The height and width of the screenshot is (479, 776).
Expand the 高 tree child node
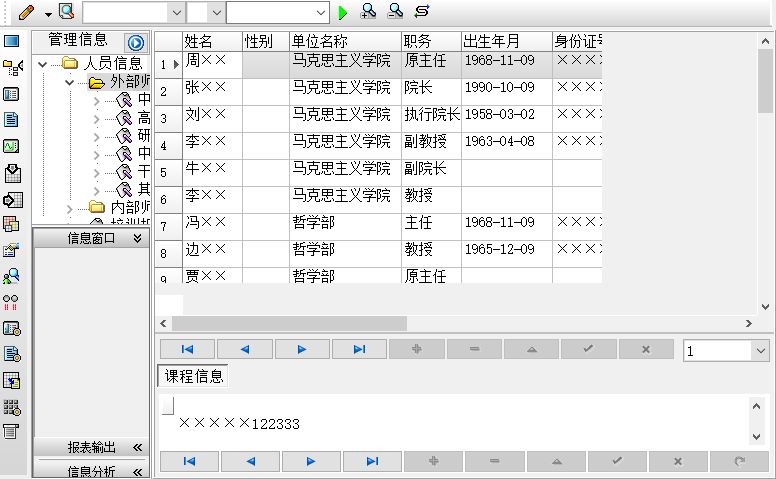tap(97, 119)
